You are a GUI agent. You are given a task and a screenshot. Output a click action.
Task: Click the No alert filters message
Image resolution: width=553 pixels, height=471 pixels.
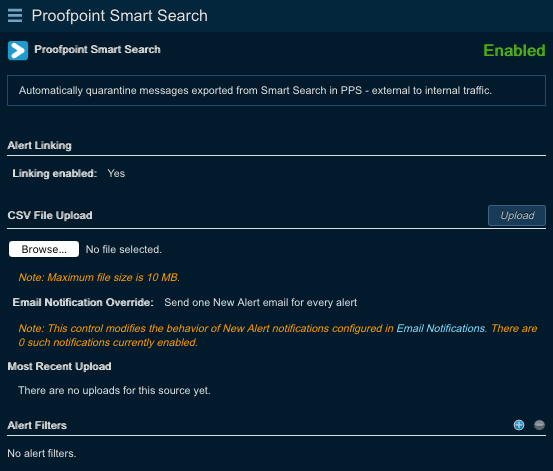(42, 453)
